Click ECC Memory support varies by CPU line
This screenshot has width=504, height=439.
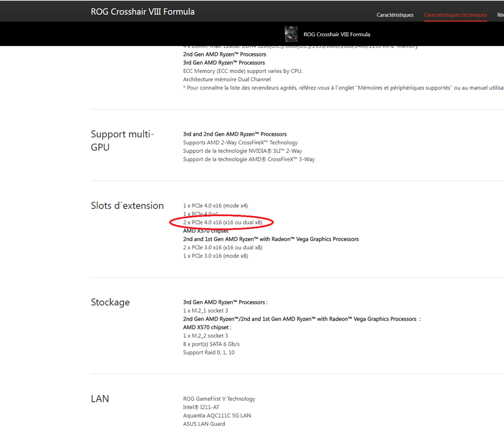pyautogui.click(x=243, y=71)
